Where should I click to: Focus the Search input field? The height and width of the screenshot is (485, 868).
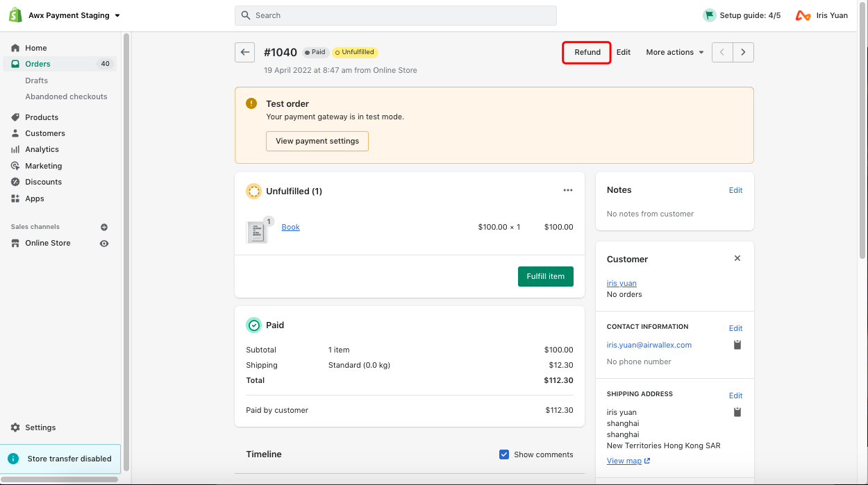pos(396,15)
